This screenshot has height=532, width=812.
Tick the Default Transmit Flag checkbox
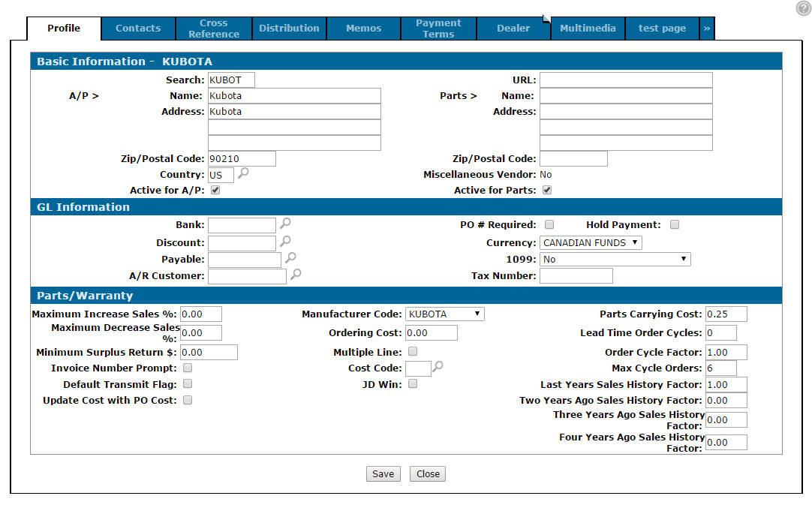[x=188, y=384]
